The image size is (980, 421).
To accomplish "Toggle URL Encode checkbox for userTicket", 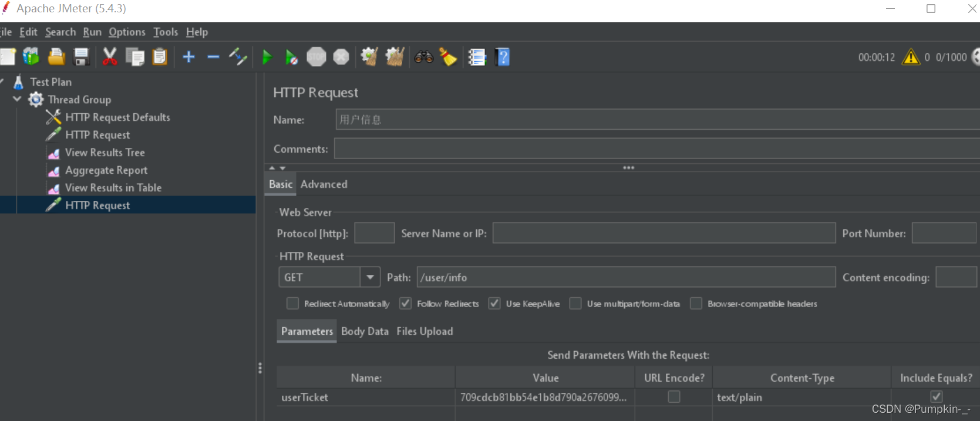I will coord(674,397).
